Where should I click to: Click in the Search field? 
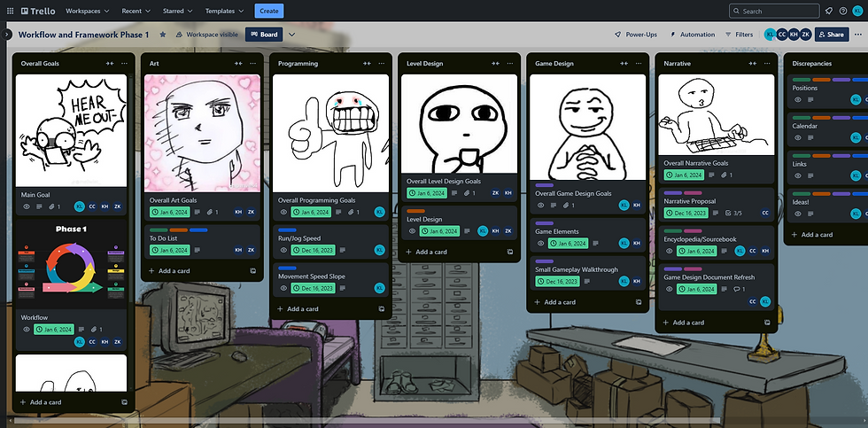774,11
